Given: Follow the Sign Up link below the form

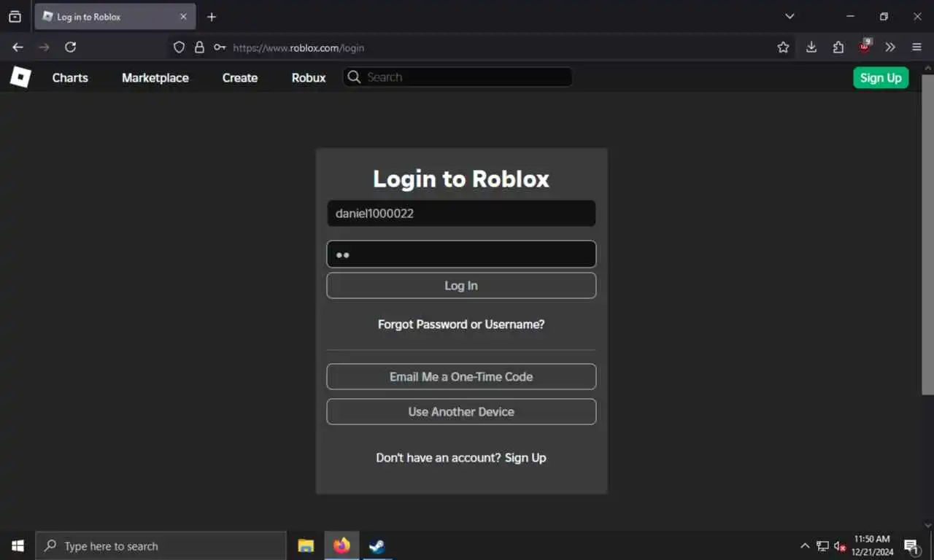Looking at the screenshot, I should click(525, 458).
